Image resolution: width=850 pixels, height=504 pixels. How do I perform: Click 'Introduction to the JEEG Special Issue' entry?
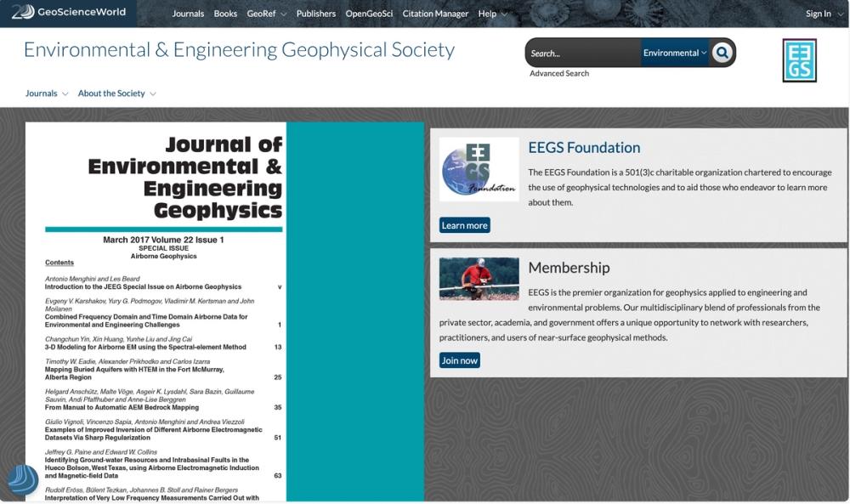pos(143,286)
